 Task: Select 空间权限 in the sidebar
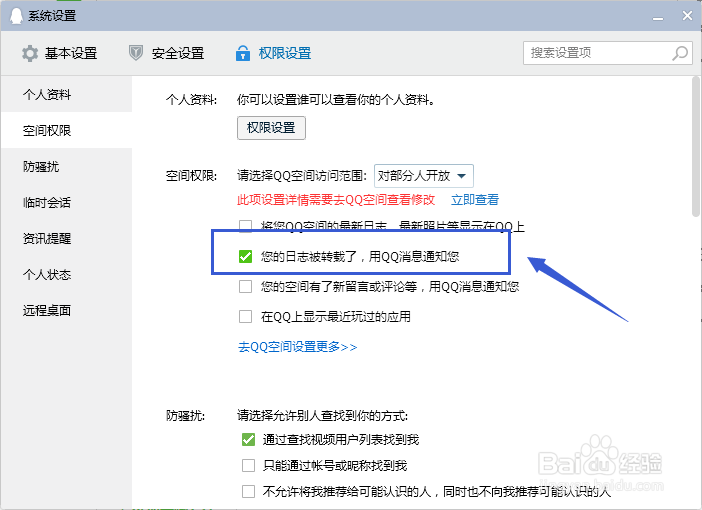66,130
